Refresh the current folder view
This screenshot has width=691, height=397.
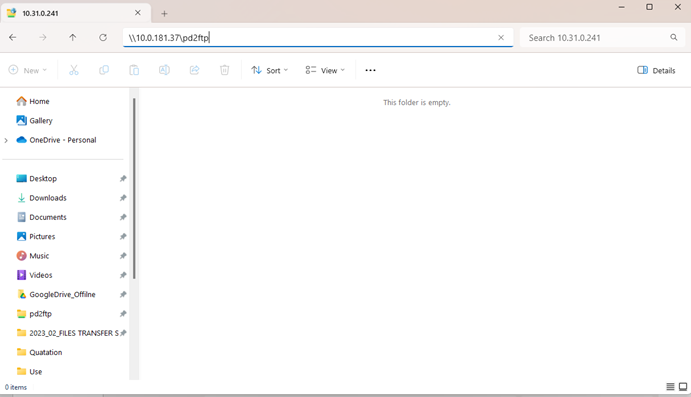point(103,37)
